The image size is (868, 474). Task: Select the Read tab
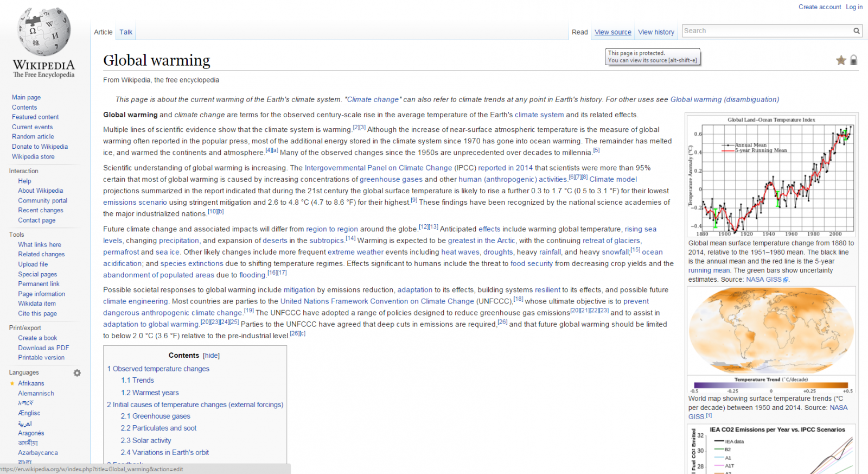tap(579, 32)
